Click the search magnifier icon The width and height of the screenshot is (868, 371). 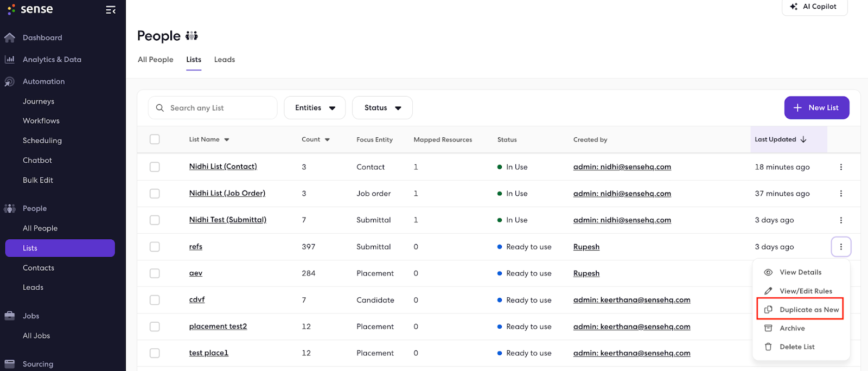click(x=160, y=108)
